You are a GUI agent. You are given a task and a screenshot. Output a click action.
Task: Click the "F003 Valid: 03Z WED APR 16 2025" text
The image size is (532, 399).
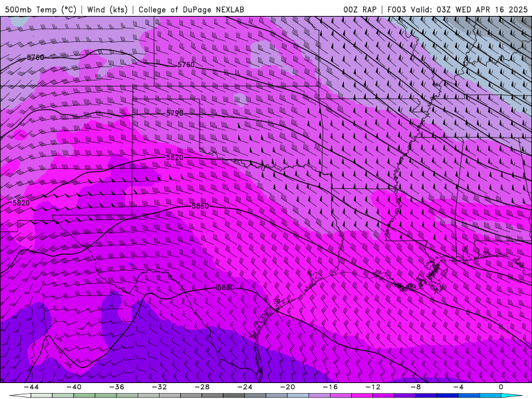coord(458,9)
